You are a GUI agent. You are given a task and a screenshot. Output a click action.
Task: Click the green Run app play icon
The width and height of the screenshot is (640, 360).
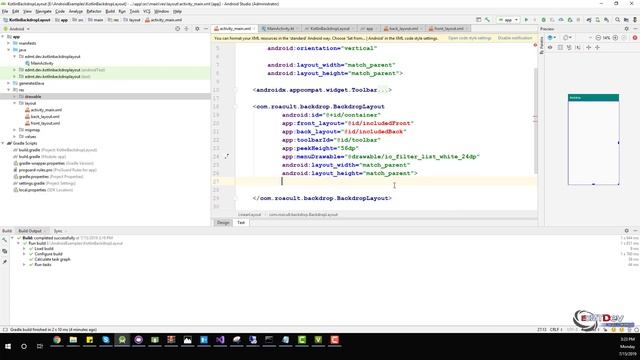coord(526,20)
